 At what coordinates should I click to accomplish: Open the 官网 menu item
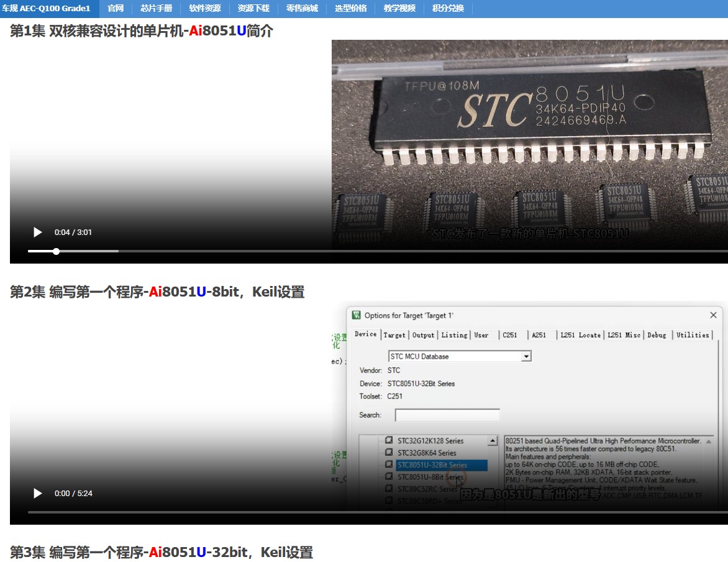coord(116,8)
